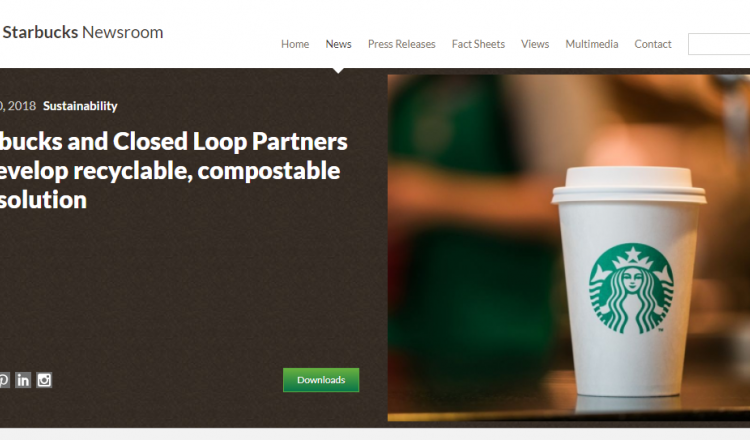This screenshot has height=440, width=750.
Task: Open the Press Releases section
Action: tap(401, 44)
